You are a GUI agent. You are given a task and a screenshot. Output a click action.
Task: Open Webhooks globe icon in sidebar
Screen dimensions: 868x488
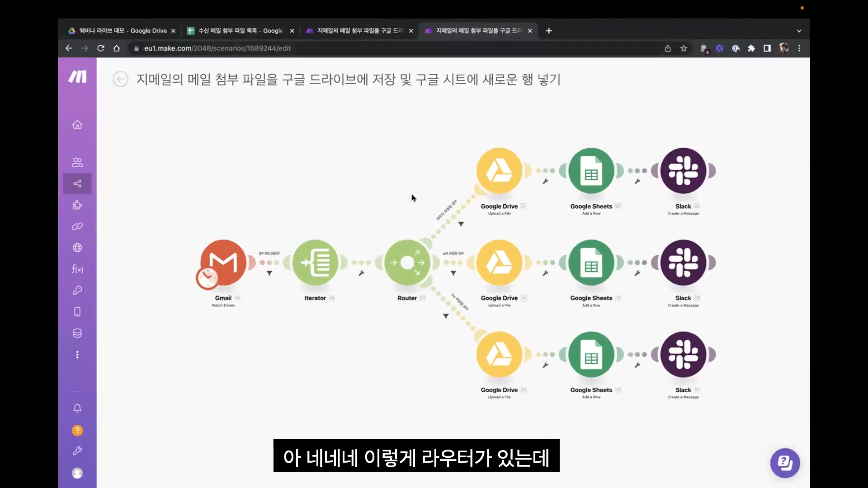click(77, 248)
